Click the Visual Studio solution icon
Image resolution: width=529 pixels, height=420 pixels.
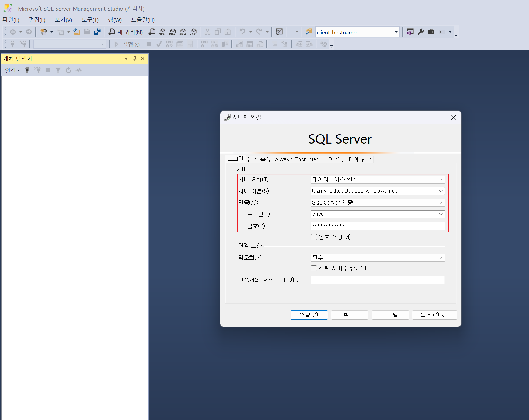click(410, 32)
